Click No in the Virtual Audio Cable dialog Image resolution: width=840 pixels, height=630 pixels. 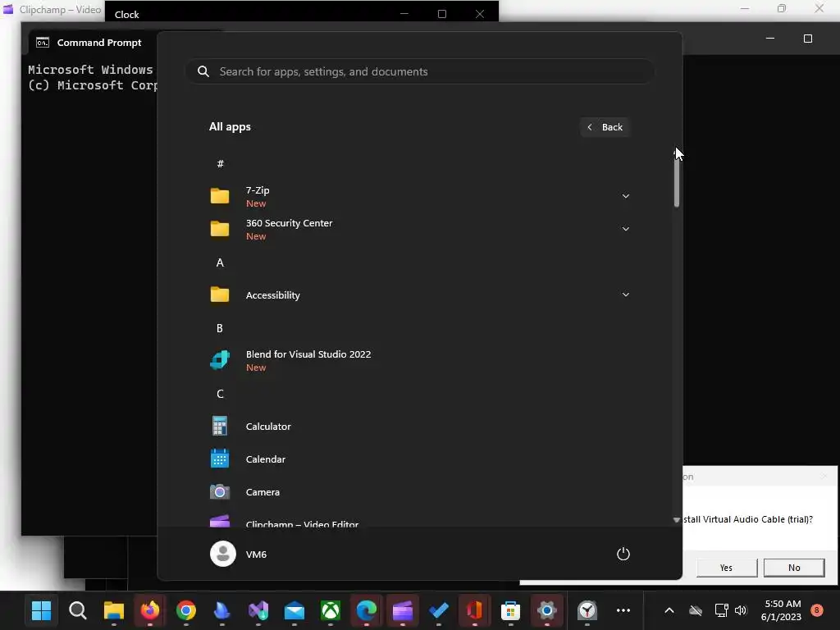[x=794, y=568]
